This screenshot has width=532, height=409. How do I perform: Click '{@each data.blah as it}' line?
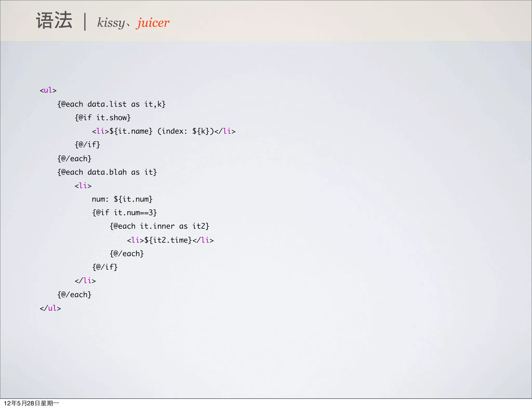tap(107, 172)
